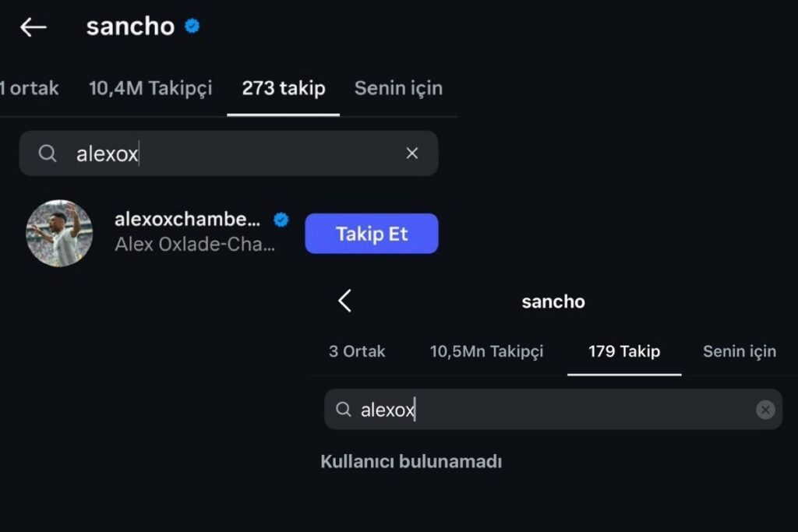The width and height of the screenshot is (798, 532).
Task: Tap the back arrow beside bold sancho title
Action: 34,27
